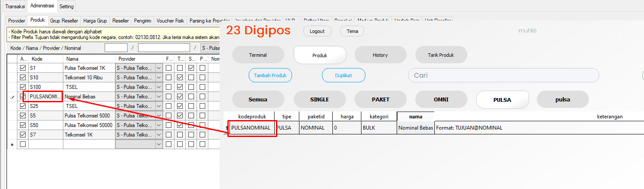Click the Cari search field

pyautogui.click(x=503, y=75)
